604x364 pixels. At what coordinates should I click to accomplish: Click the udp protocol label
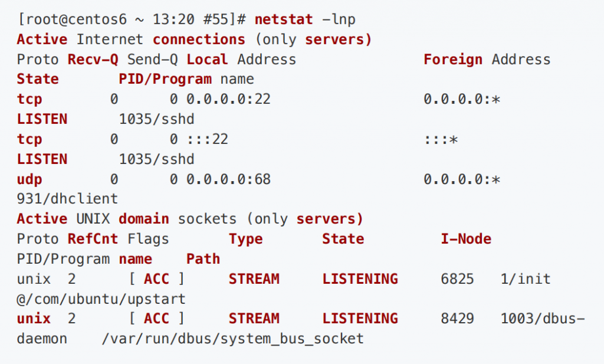click(x=29, y=179)
